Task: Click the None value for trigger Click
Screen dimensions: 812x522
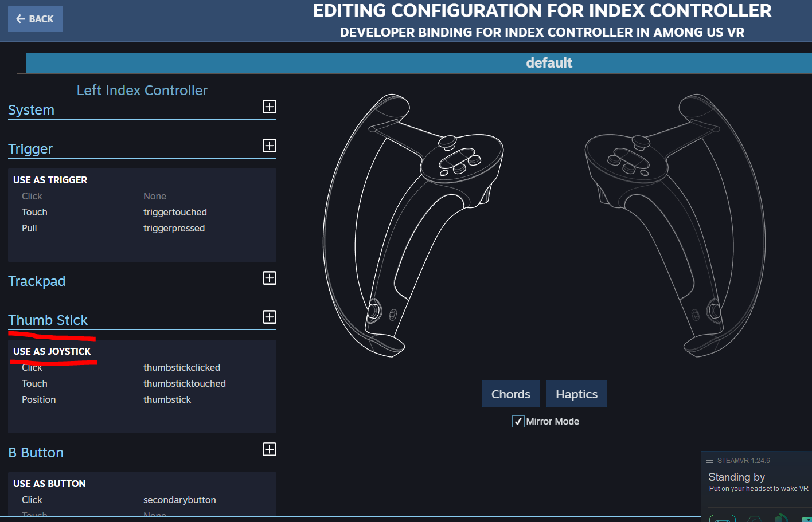Action: [x=155, y=196]
